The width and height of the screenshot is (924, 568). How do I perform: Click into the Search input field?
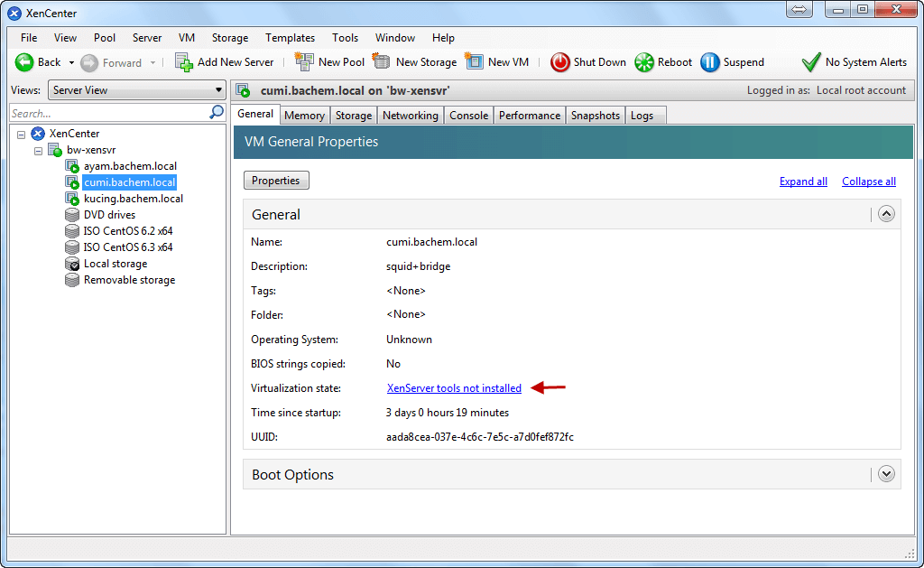click(x=110, y=113)
